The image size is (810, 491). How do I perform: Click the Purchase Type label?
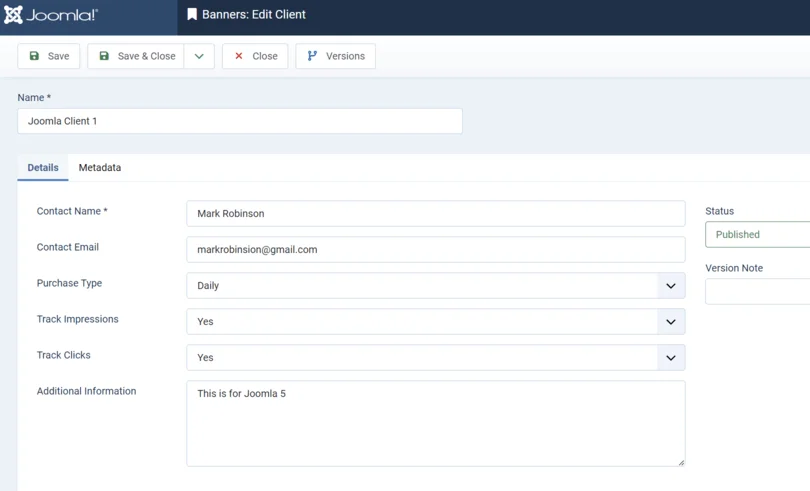69,283
